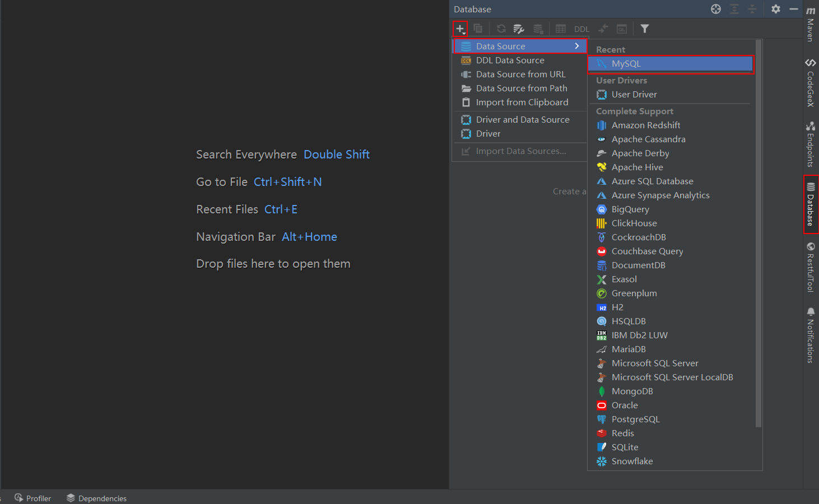The width and height of the screenshot is (819, 504).
Task: Toggle the Database side tab
Action: click(x=811, y=204)
